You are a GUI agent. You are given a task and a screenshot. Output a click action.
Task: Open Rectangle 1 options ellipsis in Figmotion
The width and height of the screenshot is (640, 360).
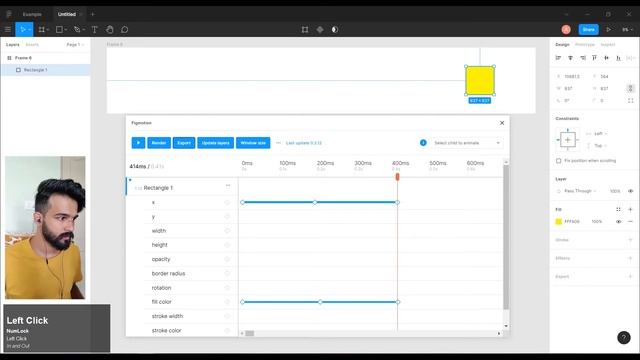pos(228,186)
